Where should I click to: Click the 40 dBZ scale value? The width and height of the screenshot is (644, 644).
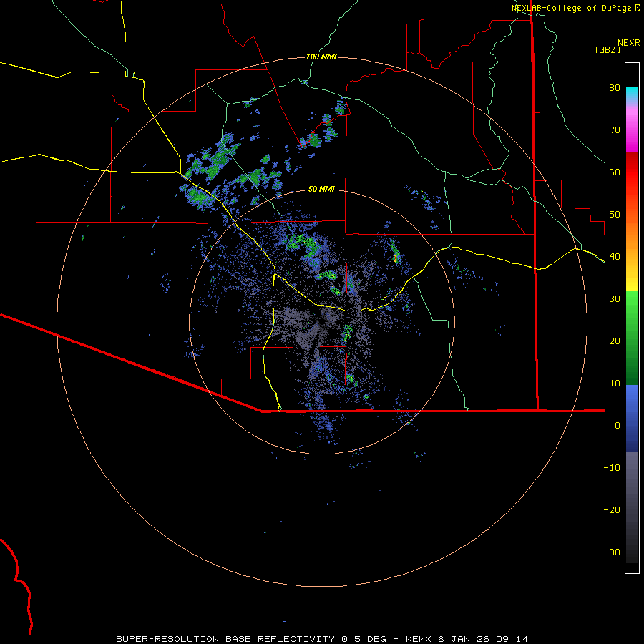tap(615, 256)
